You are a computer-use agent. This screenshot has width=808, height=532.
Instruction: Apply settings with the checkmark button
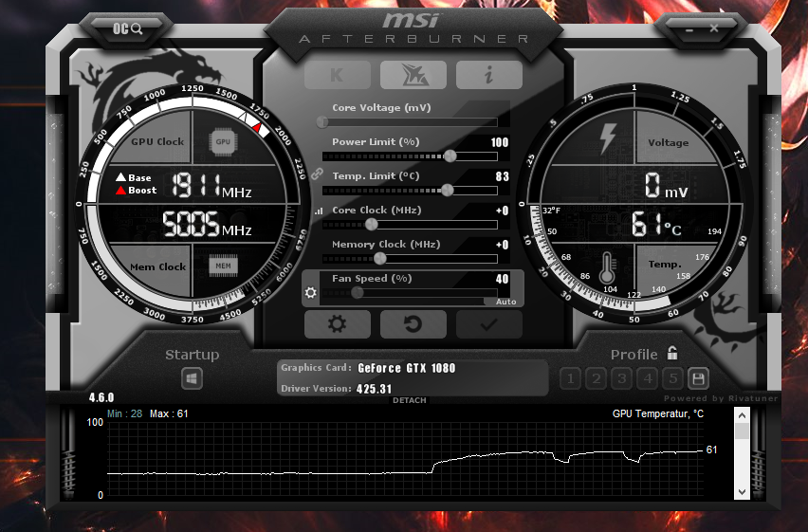[x=489, y=324]
